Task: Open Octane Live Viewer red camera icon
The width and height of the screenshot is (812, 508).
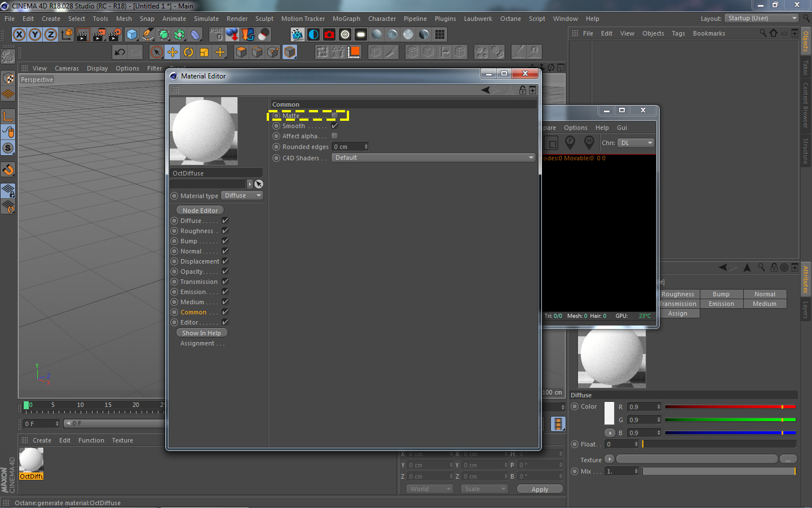Action: [329, 34]
